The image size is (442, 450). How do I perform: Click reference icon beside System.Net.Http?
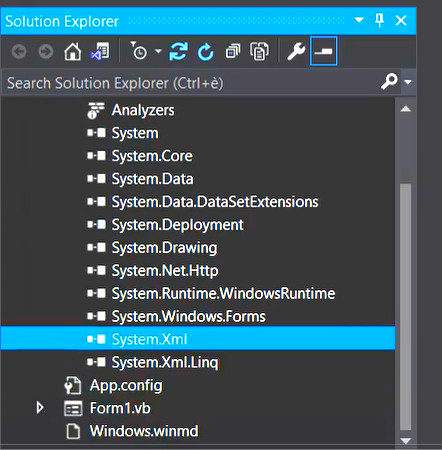click(96, 271)
